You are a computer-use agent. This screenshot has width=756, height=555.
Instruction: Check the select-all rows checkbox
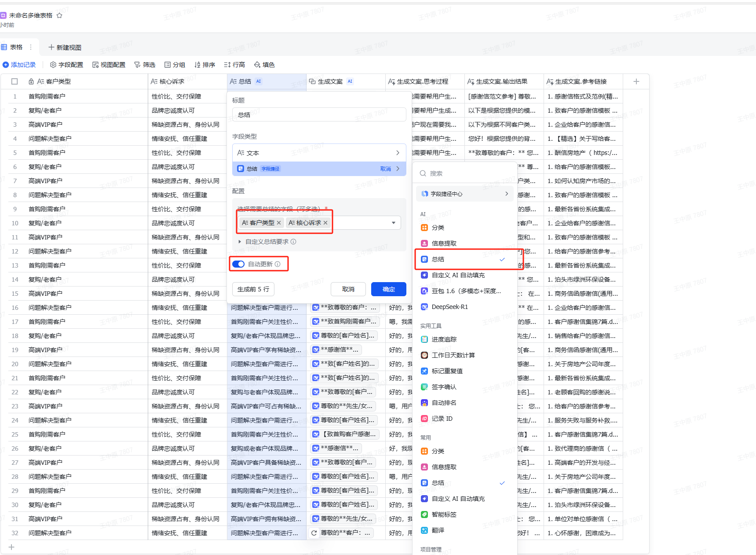coord(15,81)
